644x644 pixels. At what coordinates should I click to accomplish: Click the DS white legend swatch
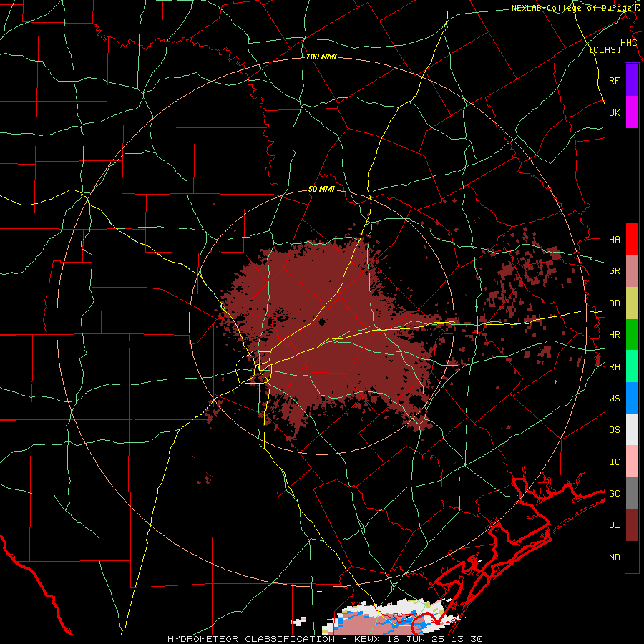(632, 429)
